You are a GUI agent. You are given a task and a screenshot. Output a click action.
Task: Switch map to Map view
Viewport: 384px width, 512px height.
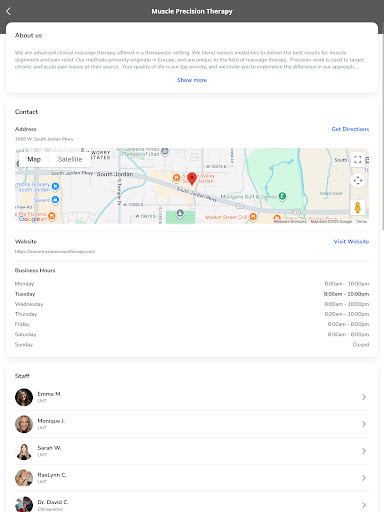[34, 159]
